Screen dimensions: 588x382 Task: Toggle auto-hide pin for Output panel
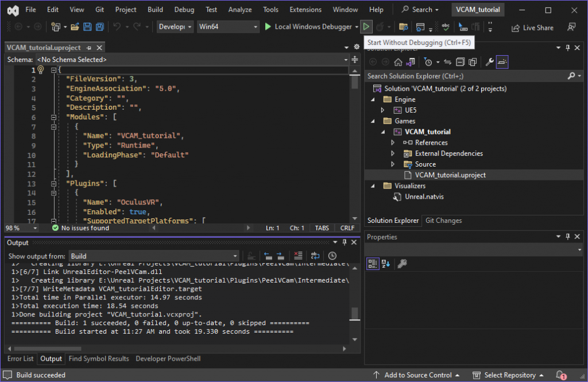click(345, 242)
